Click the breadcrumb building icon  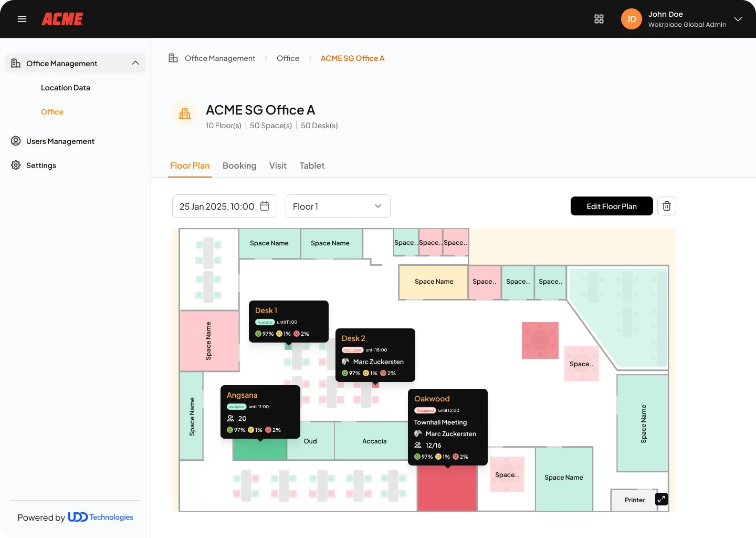click(x=173, y=58)
